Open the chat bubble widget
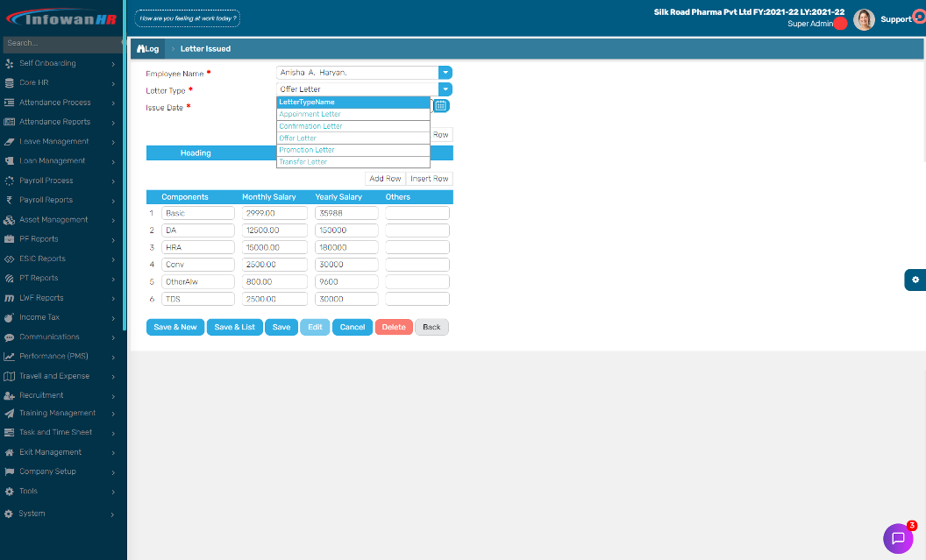Image resolution: width=926 pixels, height=560 pixels. [897, 538]
